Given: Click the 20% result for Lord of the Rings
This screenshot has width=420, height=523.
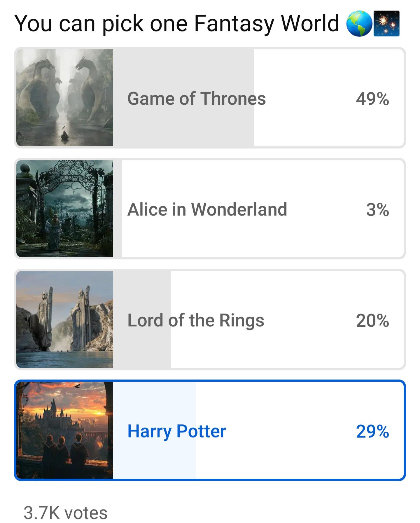Looking at the screenshot, I should pyautogui.click(x=372, y=320).
